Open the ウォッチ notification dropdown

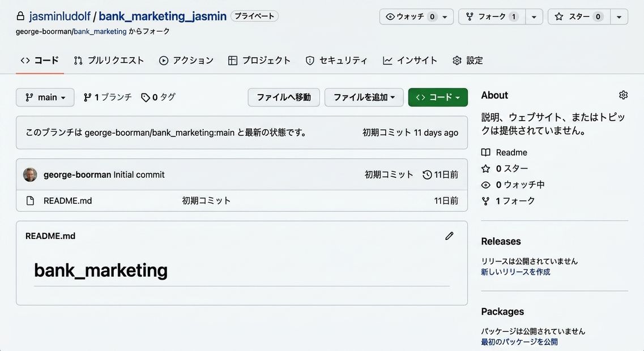pyautogui.click(x=416, y=17)
